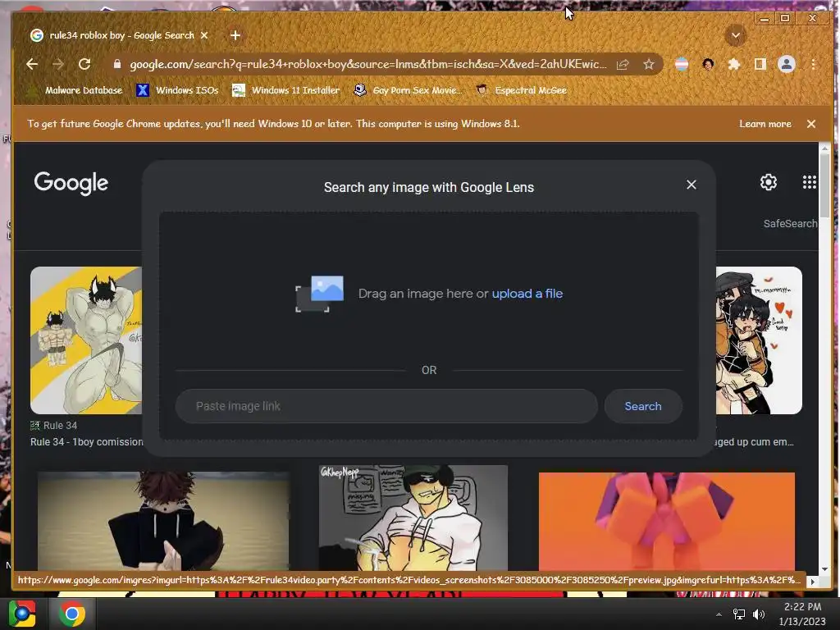Open the Chrome three-dot menu
The image size is (840, 630).
813,64
